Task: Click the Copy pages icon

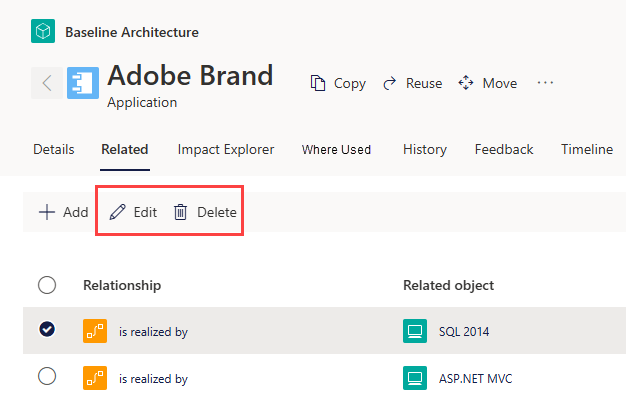Action: tap(318, 83)
